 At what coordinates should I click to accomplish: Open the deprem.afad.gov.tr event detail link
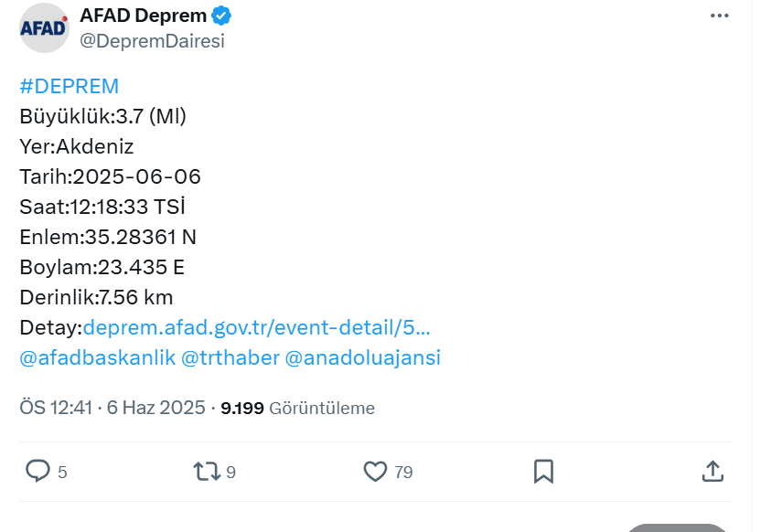click(256, 327)
